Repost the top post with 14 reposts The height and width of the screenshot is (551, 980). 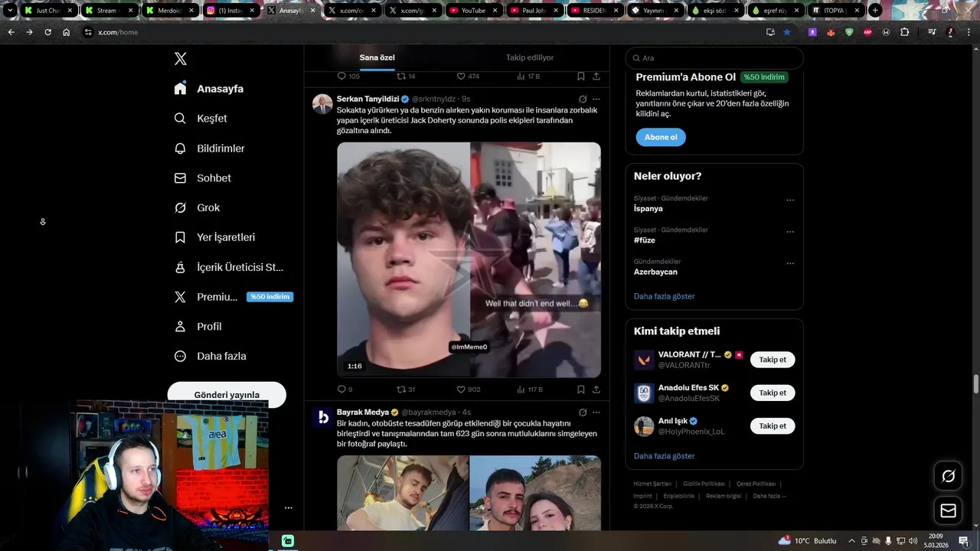[406, 77]
